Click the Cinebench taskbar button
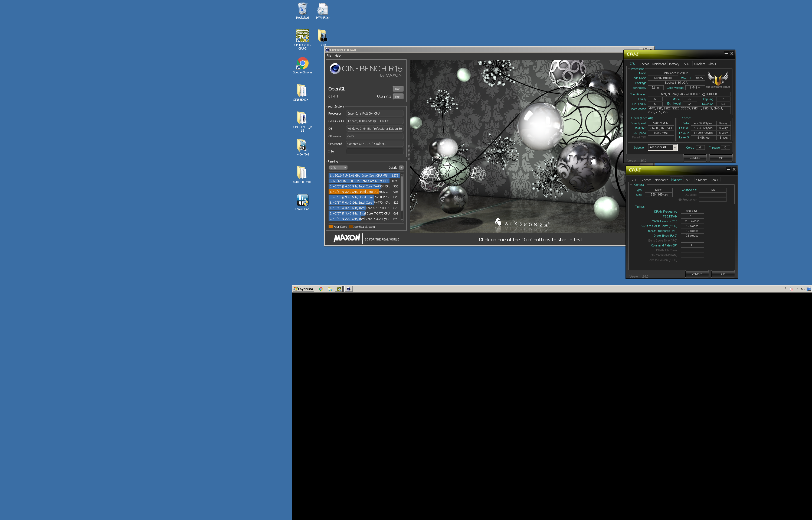 click(348, 289)
